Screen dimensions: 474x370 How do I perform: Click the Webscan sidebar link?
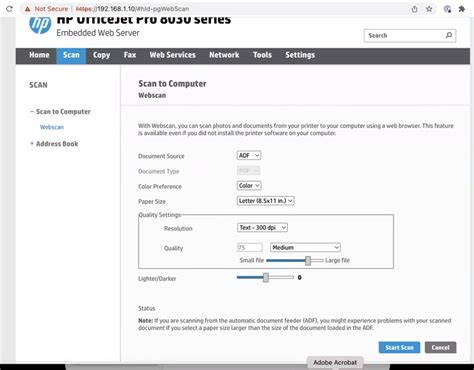[x=52, y=127]
